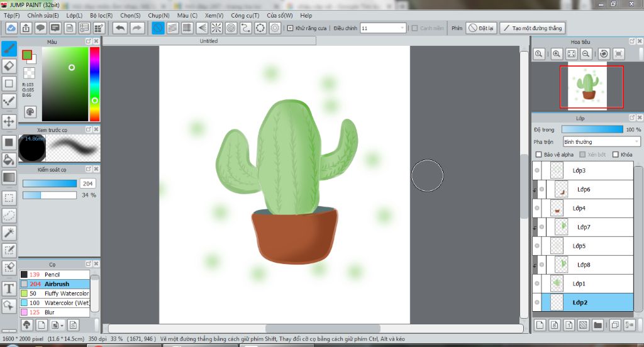This screenshot has height=347, width=644.
Task: Click the cloud save toolbar icon
Action: click(11, 28)
